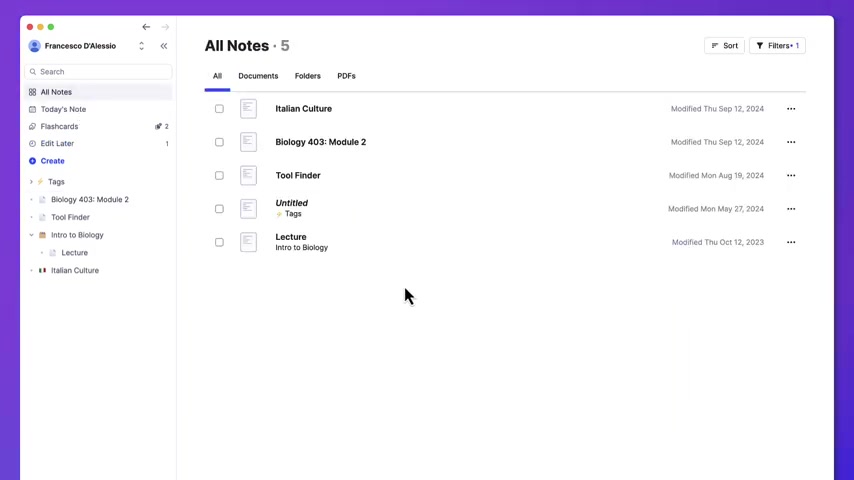Image resolution: width=854 pixels, height=480 pixels.
Task: Click Biology 403: Module 2 document icon in sidebar
Action: [x=42, y=199]
